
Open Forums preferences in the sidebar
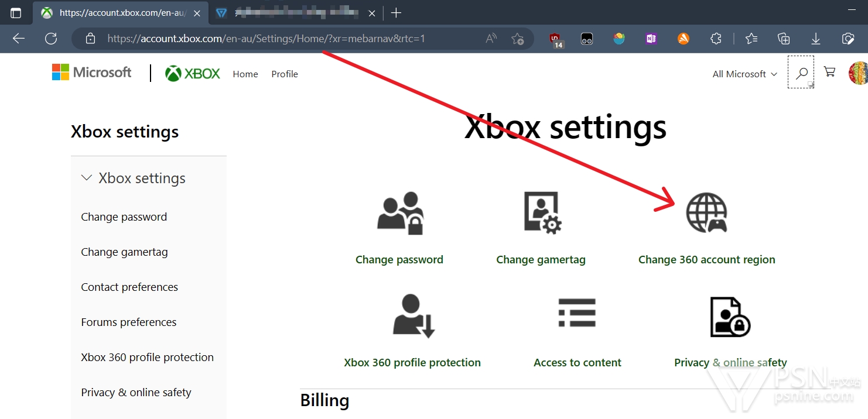click(129, 322)
